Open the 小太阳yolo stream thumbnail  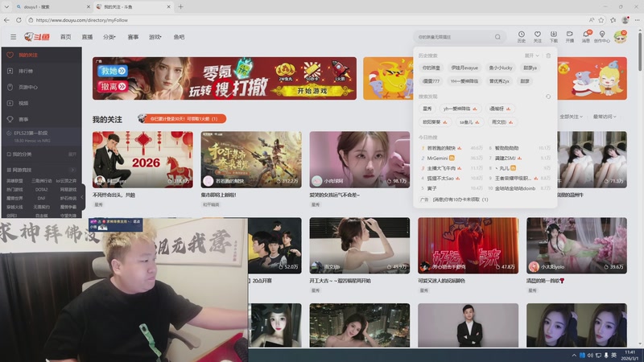[x=576, y=245]
